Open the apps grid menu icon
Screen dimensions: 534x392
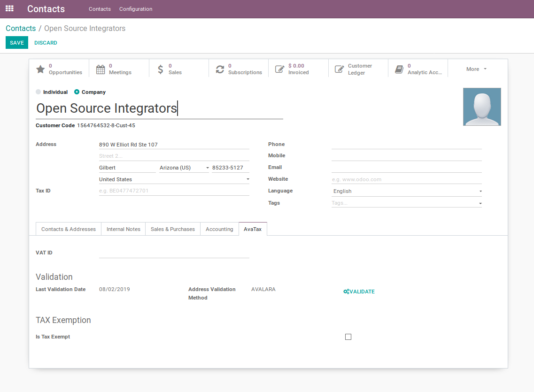point(9,9)
